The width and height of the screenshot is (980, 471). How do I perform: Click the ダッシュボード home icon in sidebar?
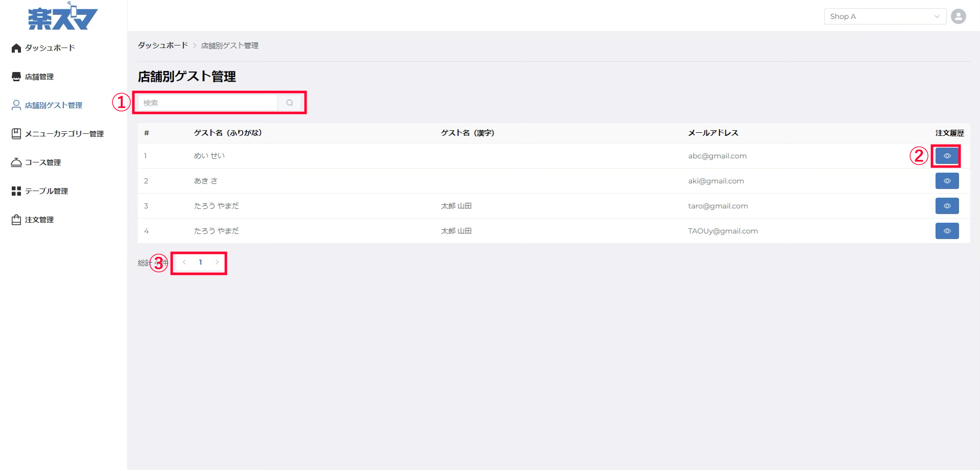(x=16, y=48)
